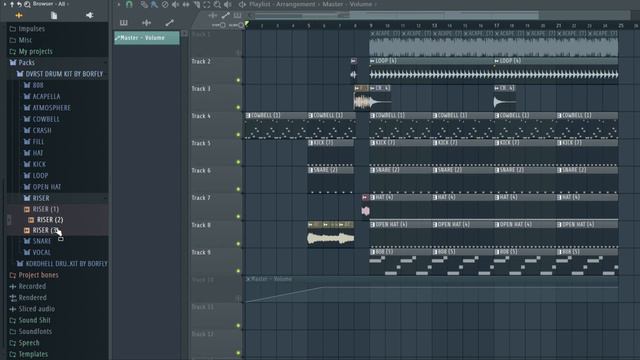The width and height of the screenshot is (640, 360).
Task: Click the green playhead marker on timeline
Action: pyautogui.click(x=247, y=24)
